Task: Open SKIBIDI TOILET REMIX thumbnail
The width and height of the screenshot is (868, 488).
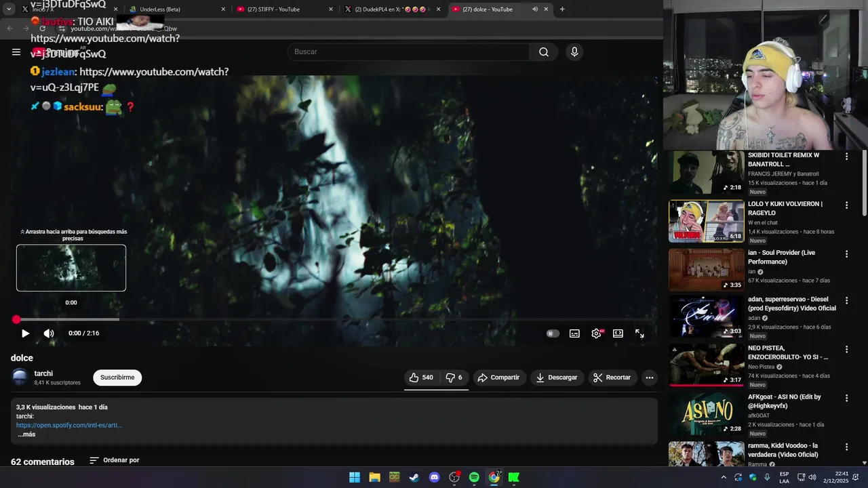Action: coord(707,173)
